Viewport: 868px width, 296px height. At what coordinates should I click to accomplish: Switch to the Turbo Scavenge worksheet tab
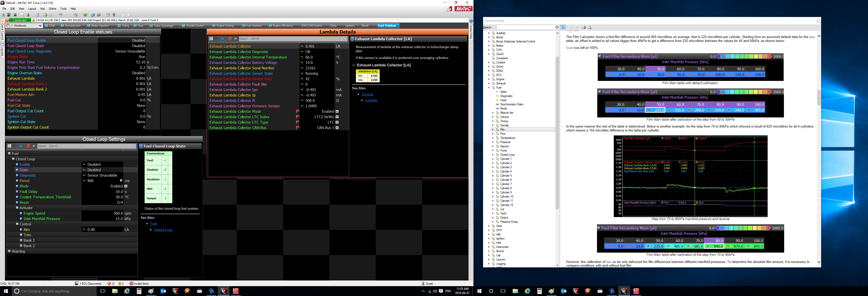[163, 26]
